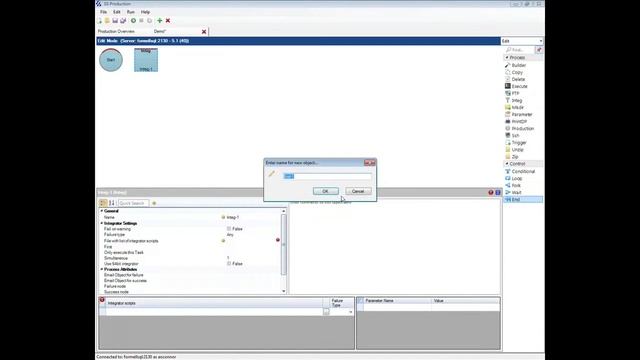Close the Demo tab with red X
Image resolution: width=640 pixels, height=360 pixels.
204,31
